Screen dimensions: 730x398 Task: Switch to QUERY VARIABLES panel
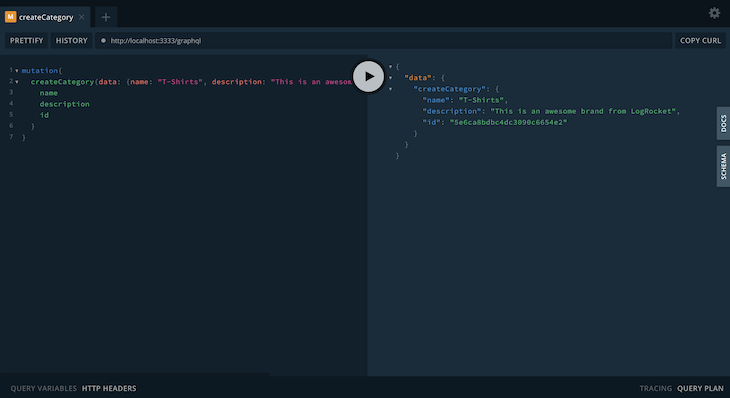click(x=44, y=388)
